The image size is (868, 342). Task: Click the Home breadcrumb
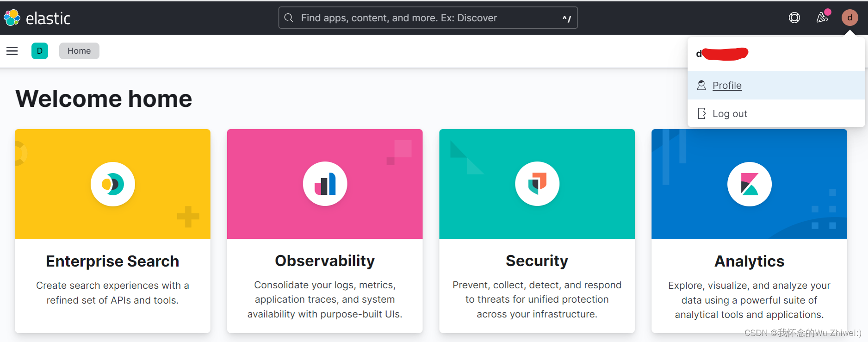pos(79,51)
